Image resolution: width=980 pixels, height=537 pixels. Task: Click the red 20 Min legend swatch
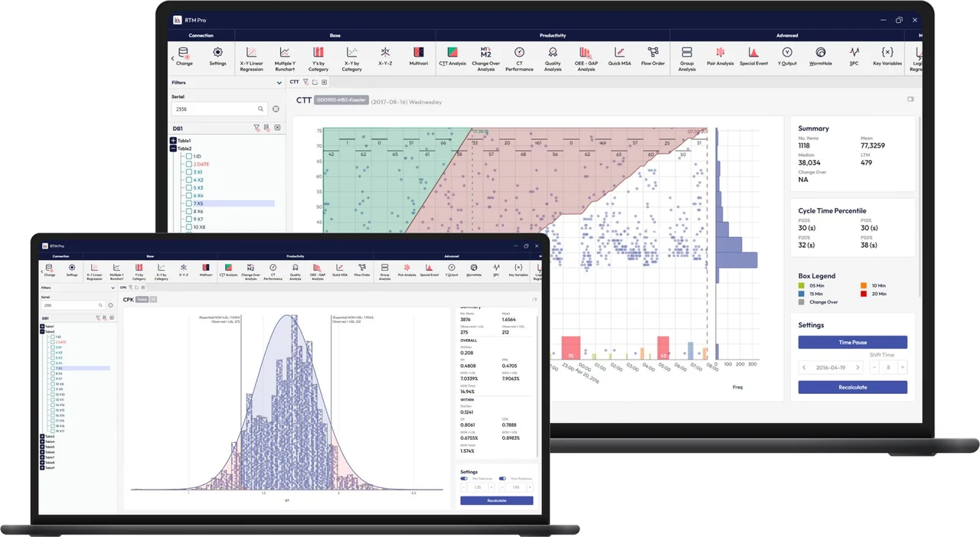pos(864,294)
